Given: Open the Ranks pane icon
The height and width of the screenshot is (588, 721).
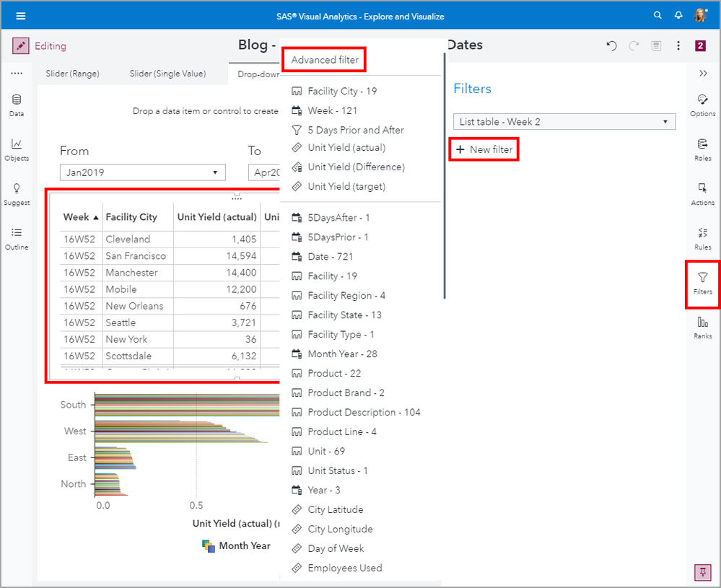Looking at the screenshot, I should [x=702, y=327].
